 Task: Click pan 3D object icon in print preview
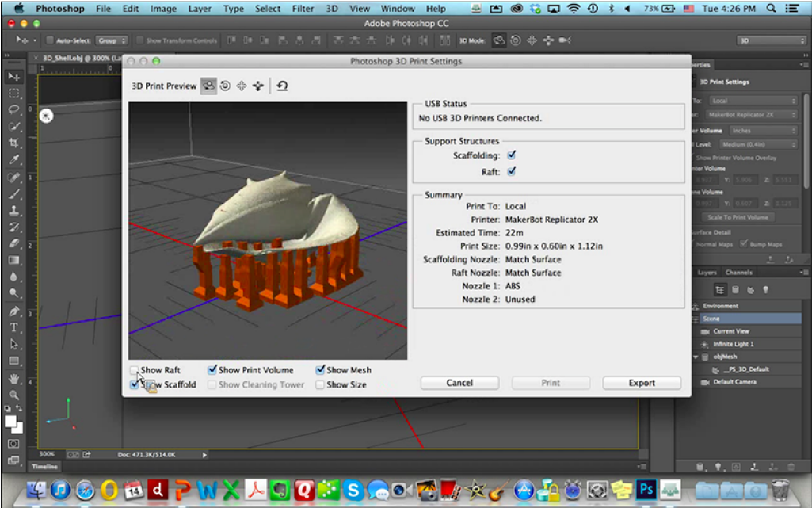[242, 86]
